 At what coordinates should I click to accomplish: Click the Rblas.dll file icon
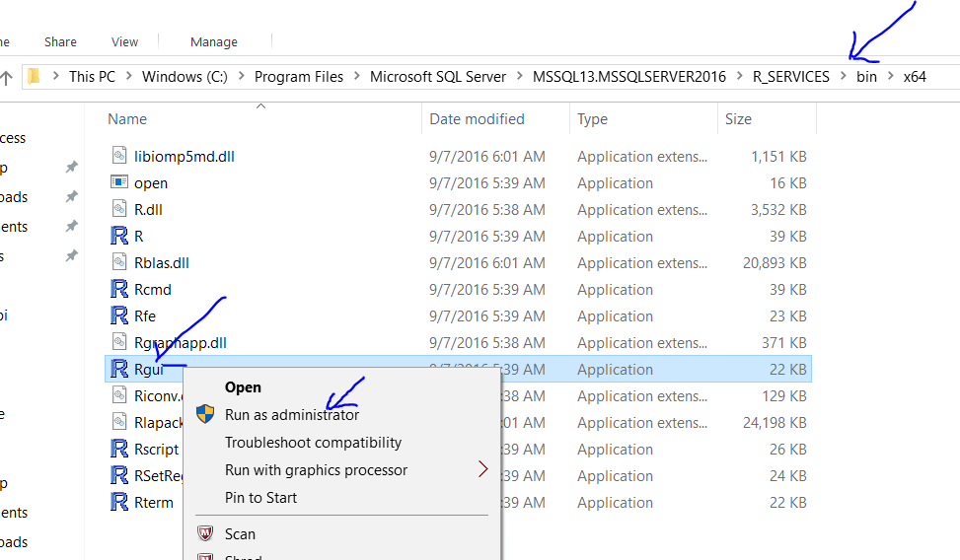(x=119, y=262)
